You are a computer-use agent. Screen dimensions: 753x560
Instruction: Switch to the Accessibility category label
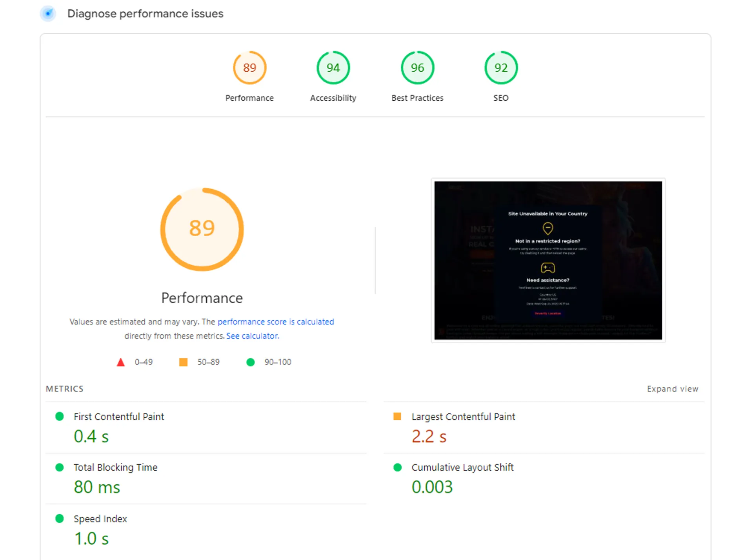click(x=333, y=98)
